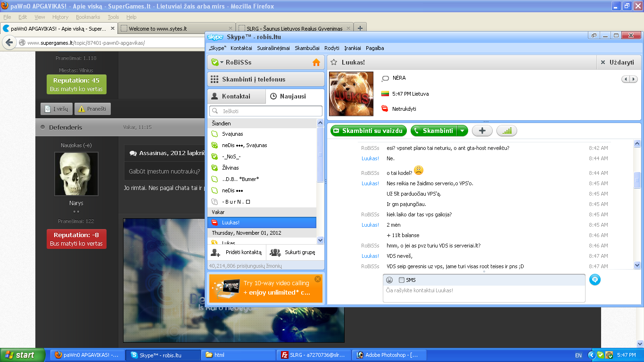Show hidden tray icons arrow

(x=592, y=355)
